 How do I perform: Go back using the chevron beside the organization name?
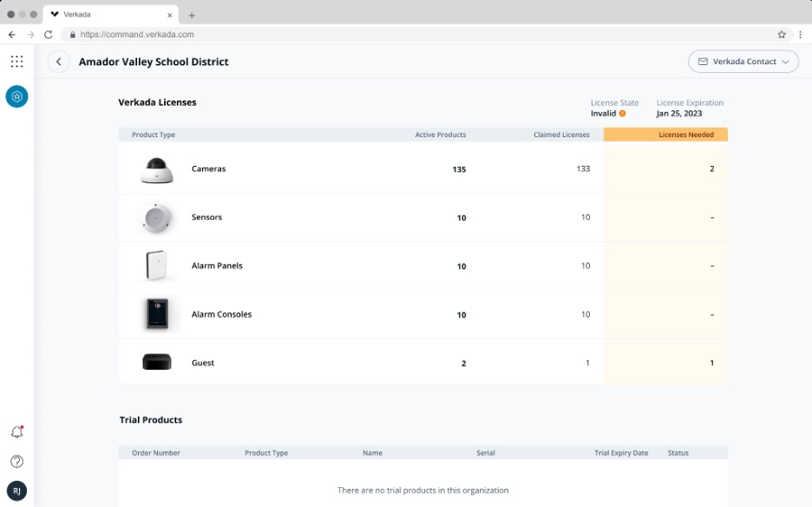click(x=58, y=62)
